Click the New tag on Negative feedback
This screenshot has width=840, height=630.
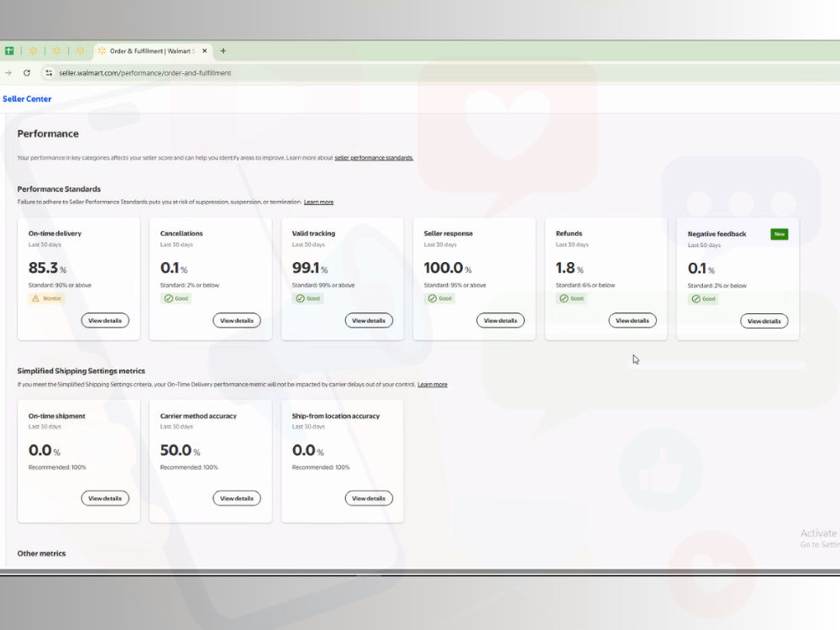pyautogui.click(x=779, y=234)
